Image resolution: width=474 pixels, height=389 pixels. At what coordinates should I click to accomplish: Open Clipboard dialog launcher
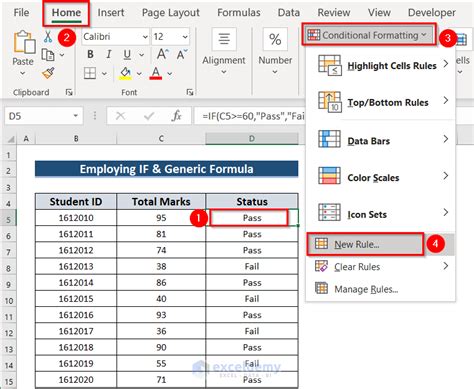coord(69,92)
